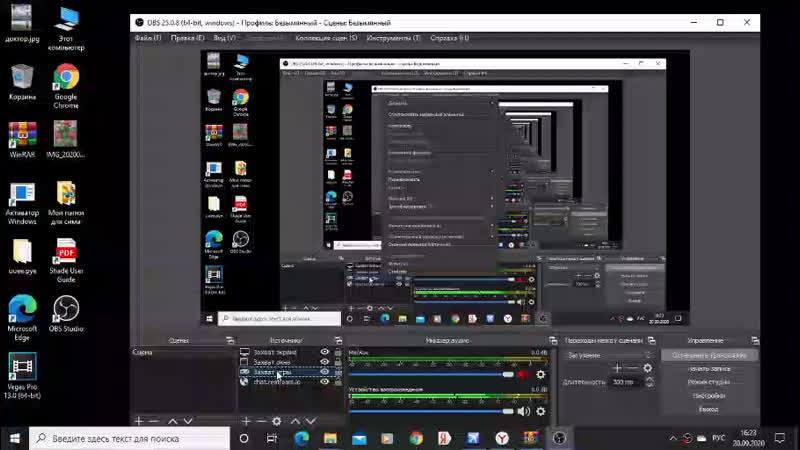Screen dimensions: 800x450
Task: Mute the playback device speaker
Action: coord(523,411)
